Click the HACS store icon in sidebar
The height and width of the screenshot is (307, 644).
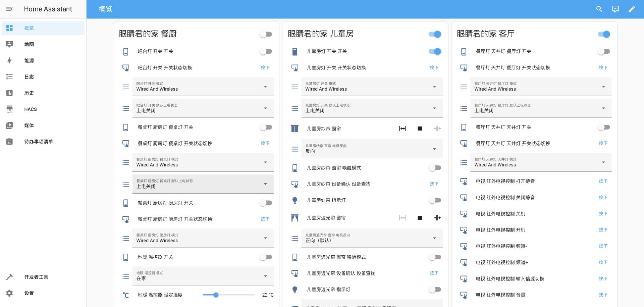pos(9,109)
